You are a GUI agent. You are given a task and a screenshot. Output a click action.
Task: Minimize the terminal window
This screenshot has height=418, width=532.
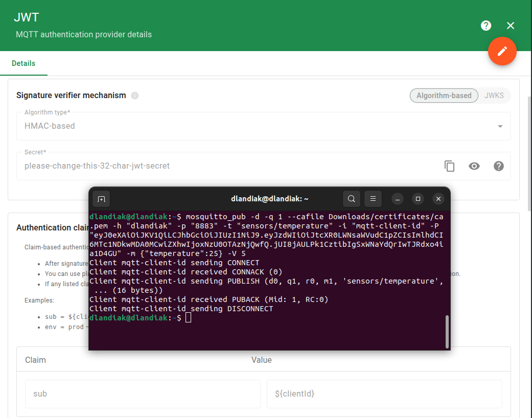398,199
